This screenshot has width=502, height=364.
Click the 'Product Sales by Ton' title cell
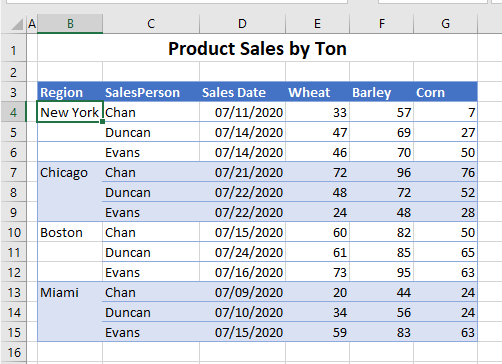tap(257, 48)
